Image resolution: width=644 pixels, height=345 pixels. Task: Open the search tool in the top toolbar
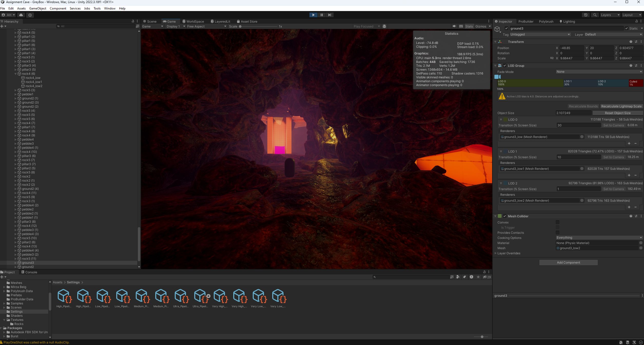pos(595,15)
